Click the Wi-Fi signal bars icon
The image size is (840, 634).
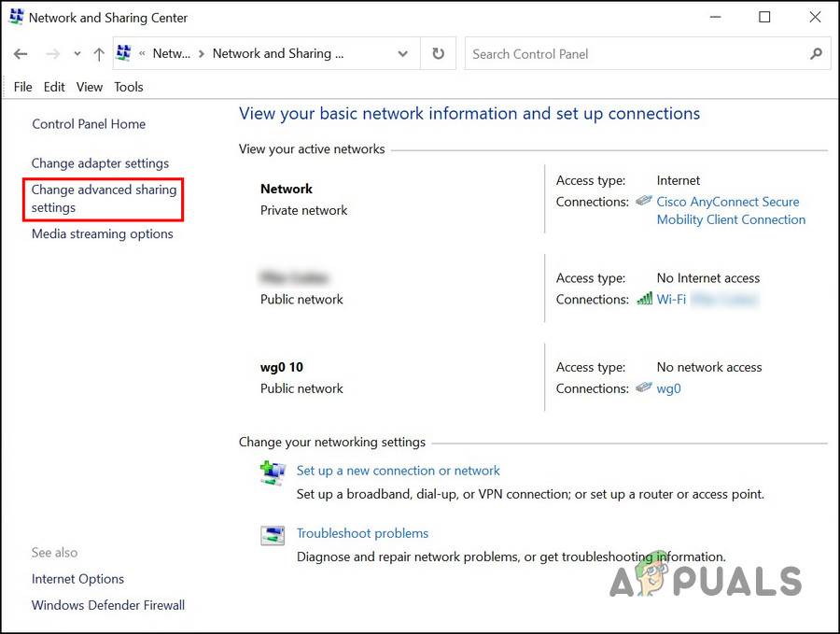pos(645,299)
